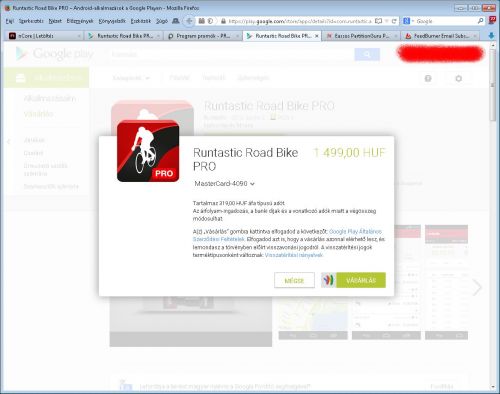Cancel the purchase with the Mégse button
The width and height of the screenshot is (500, 394).
pos(294,280)
